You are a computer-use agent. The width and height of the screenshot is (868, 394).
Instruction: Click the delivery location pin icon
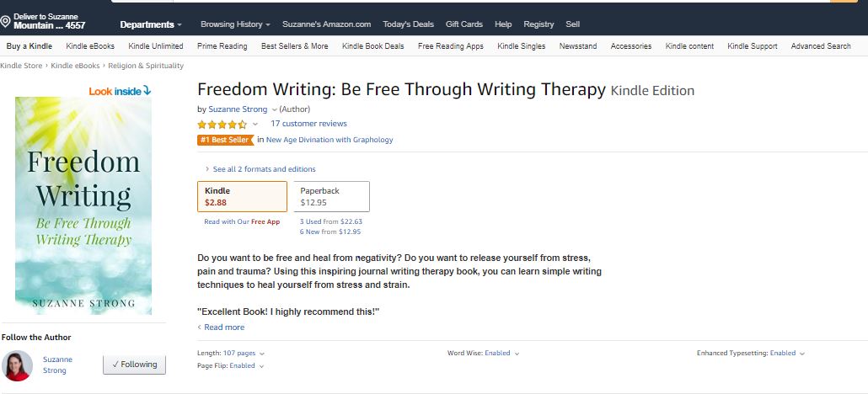click(x=6, y=21)
